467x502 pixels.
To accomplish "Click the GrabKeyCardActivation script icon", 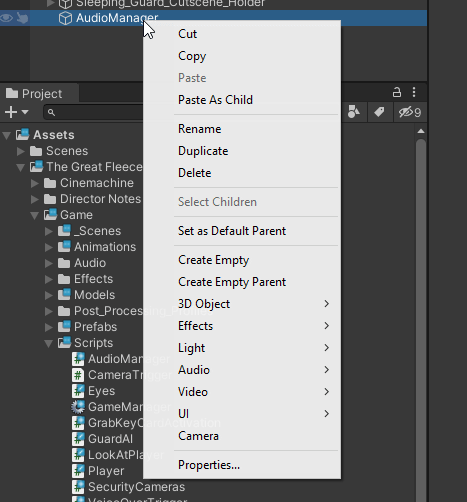I will point(78,423).
